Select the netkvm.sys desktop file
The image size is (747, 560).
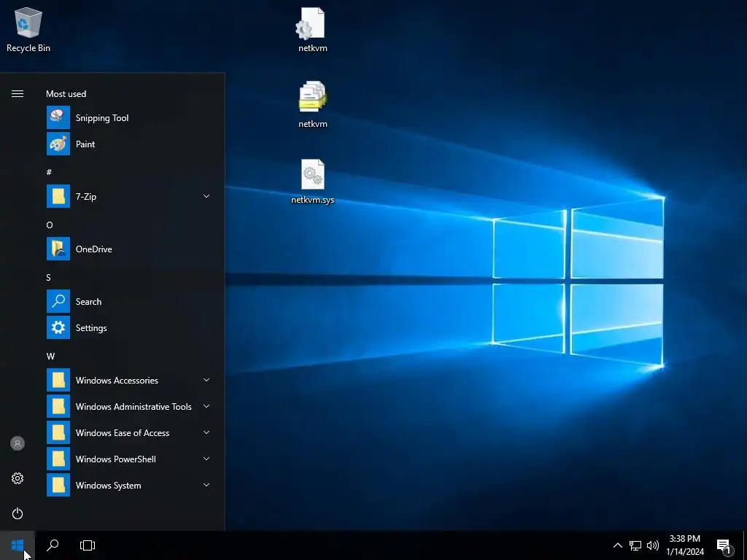312,182
